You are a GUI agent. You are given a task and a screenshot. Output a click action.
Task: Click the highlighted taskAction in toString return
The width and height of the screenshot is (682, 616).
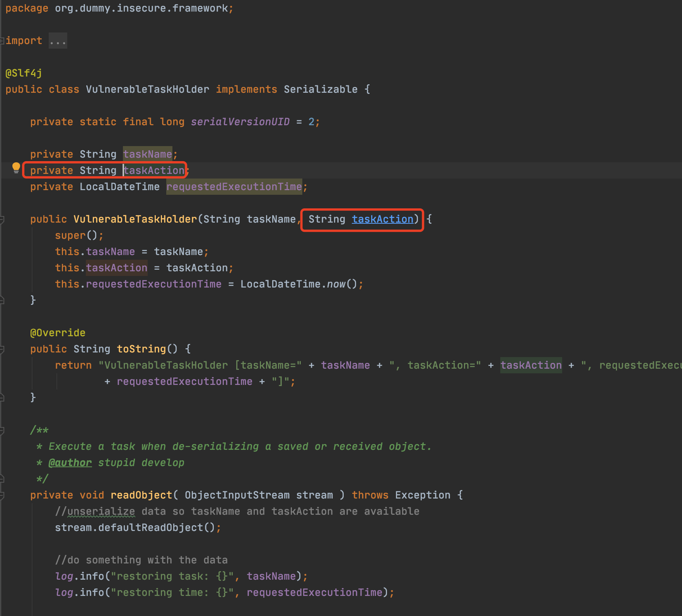(x=531, y=365)
